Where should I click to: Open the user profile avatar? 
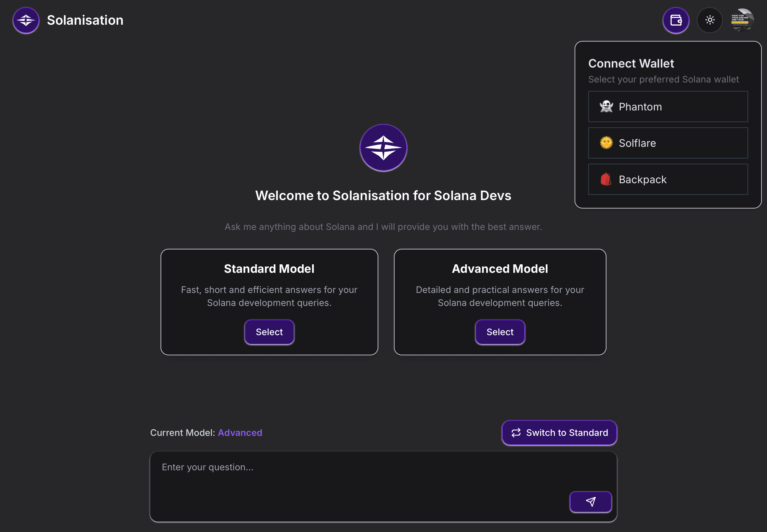(742, 20)
